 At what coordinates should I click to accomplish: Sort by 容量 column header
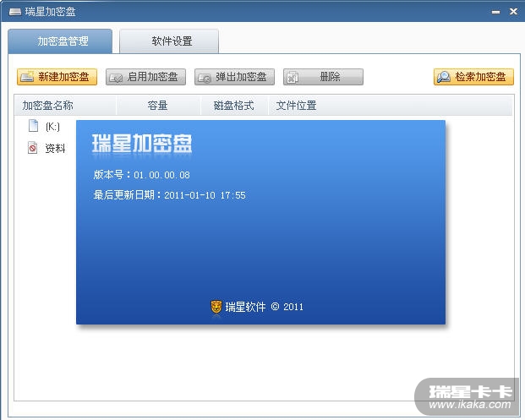pos(158,106)
